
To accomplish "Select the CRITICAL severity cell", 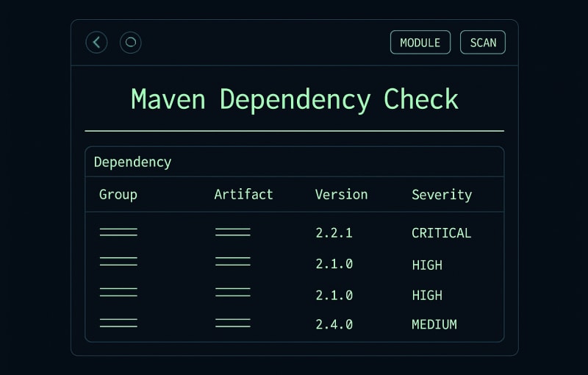I will coord(442,233).
